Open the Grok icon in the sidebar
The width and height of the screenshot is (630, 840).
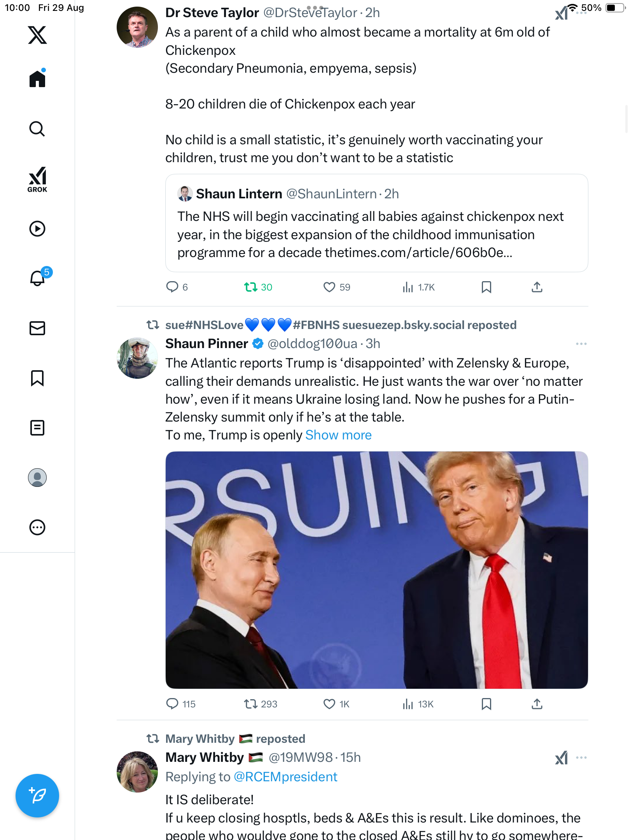(37, 179)
